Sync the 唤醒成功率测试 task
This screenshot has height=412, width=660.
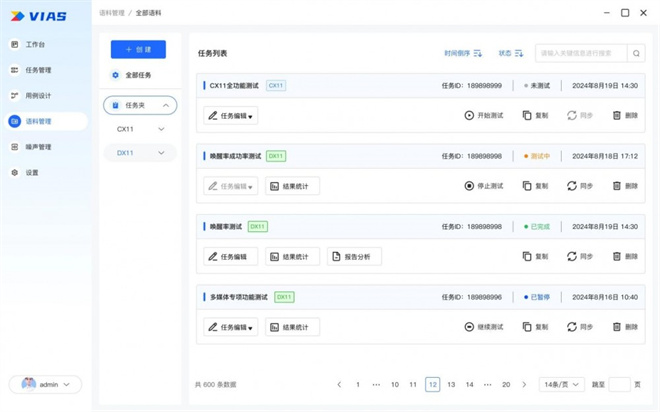pos(580,186)
